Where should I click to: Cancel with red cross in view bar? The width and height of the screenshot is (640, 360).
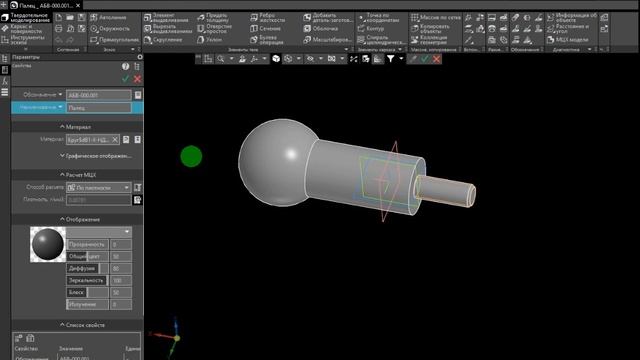tap(436, 59)
